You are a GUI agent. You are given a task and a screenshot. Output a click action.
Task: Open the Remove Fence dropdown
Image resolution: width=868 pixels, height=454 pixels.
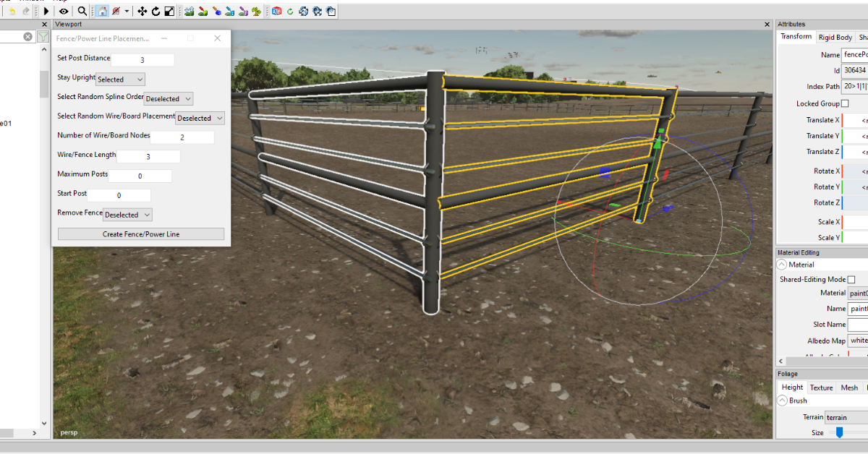tap(127, 215)
